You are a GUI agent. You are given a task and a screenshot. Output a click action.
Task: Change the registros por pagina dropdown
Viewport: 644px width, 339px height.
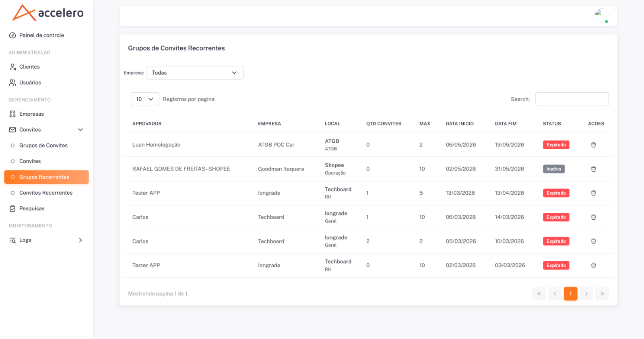point(145,99)
